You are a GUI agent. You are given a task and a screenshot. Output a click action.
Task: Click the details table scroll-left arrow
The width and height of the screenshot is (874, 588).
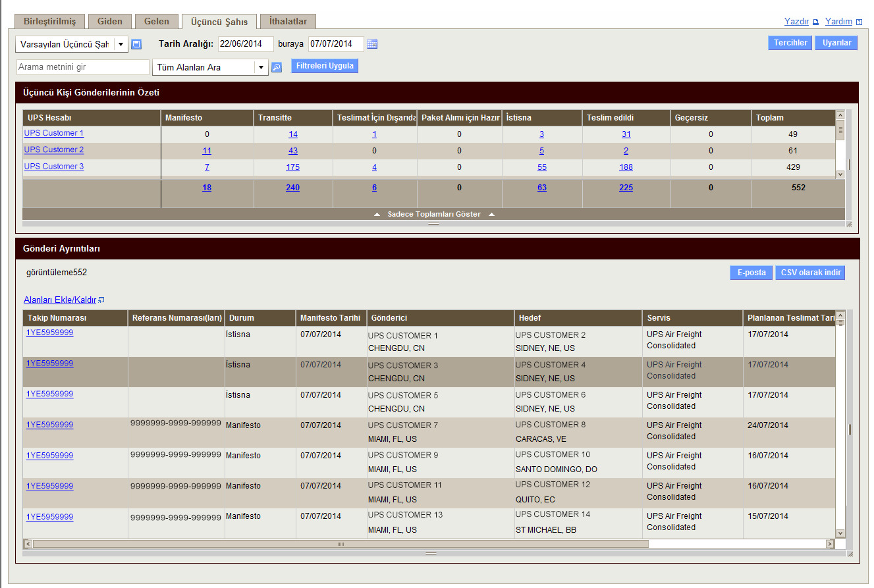pos(28,545)
